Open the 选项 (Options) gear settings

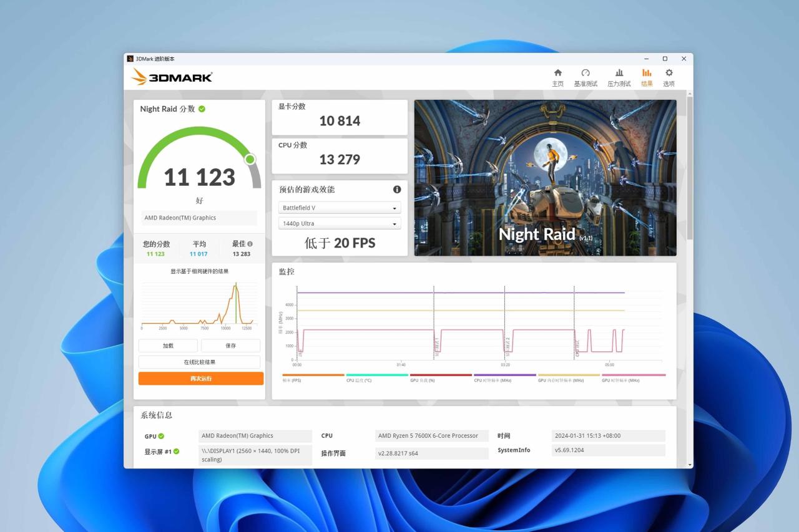click(x=669, y=77)
